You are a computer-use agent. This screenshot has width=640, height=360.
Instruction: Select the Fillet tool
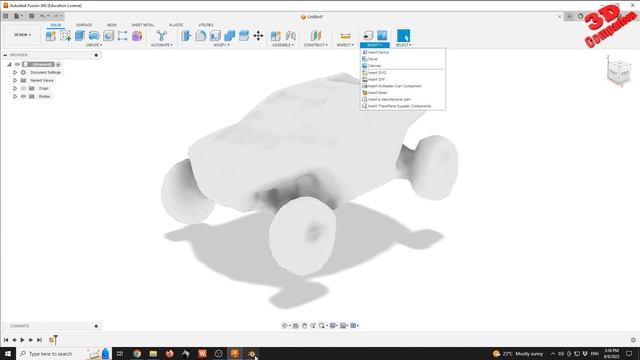pyautogui.click(x=200, y=36)
